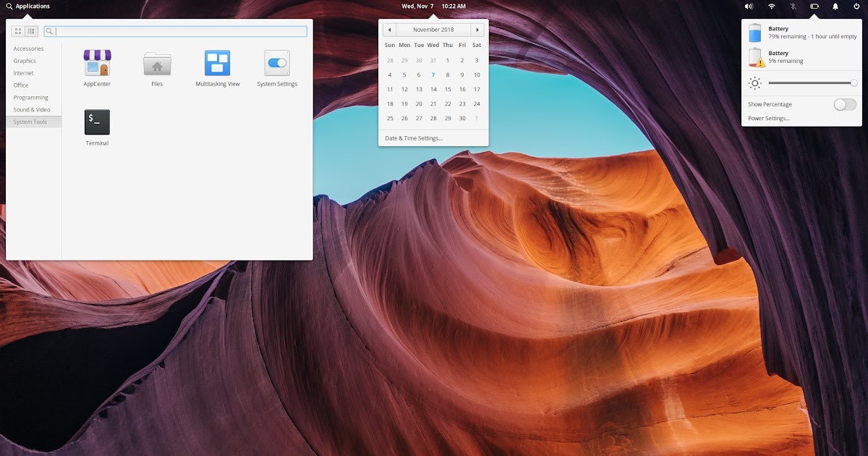Select November 30 in the calendar
This screenshot has height=456, width=868.
pyautogui.click(x=462, y=118)
